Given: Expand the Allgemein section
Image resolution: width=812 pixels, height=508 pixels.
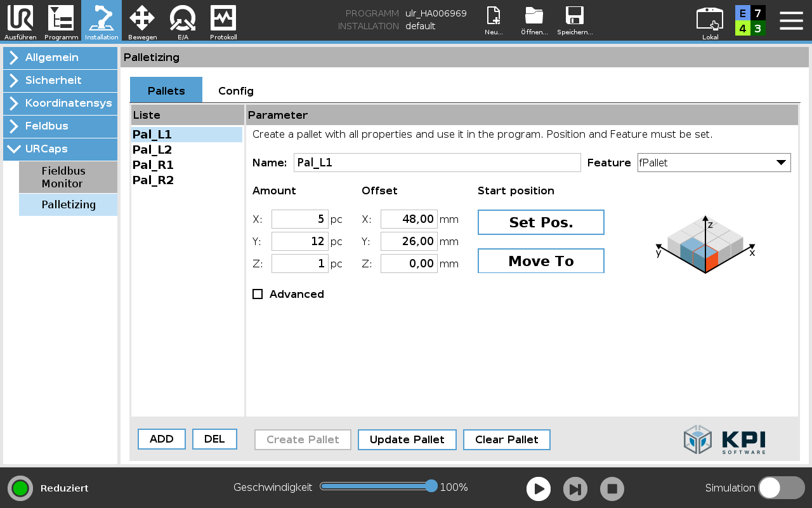Looking at the screenshot, I should 60,58.
